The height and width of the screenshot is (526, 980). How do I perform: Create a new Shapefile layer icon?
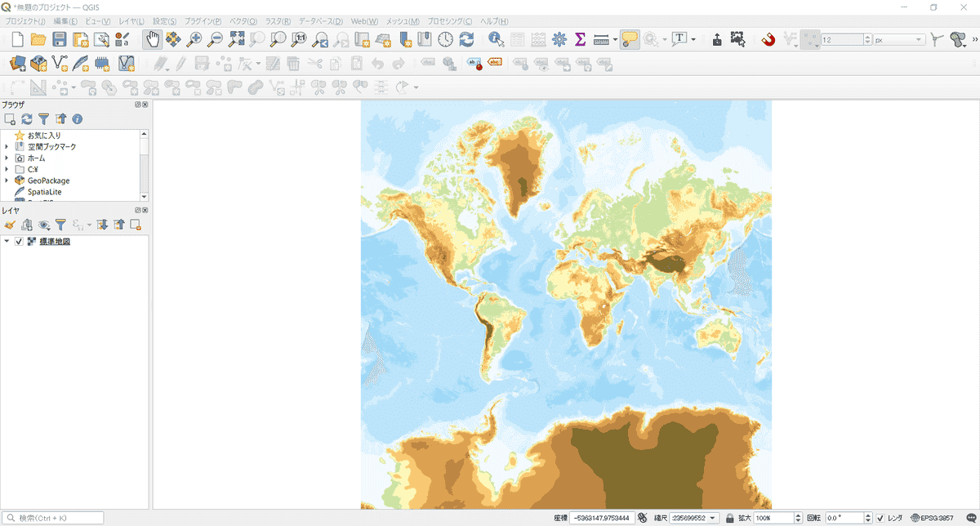click(x=60, y=63)
